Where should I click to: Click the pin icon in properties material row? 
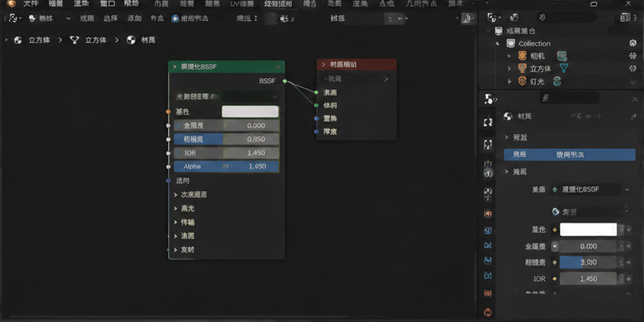tap(633, 117)
